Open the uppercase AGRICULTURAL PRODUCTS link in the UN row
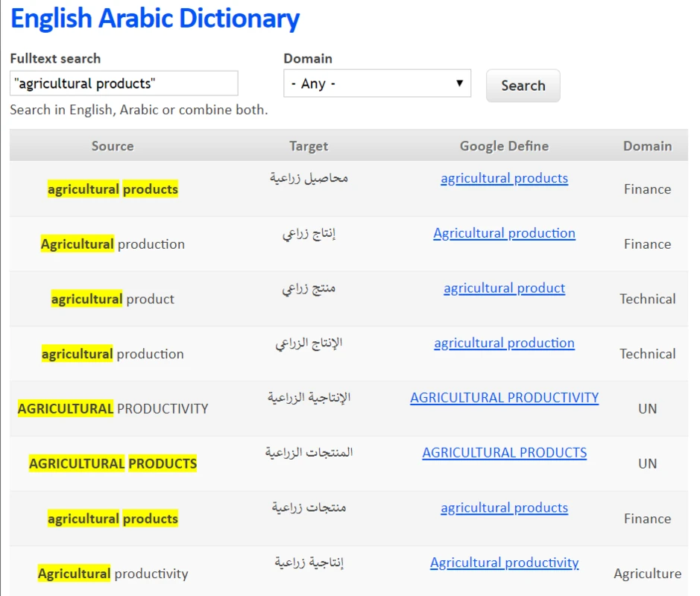The image size is (700, 596). coord(505,452)
